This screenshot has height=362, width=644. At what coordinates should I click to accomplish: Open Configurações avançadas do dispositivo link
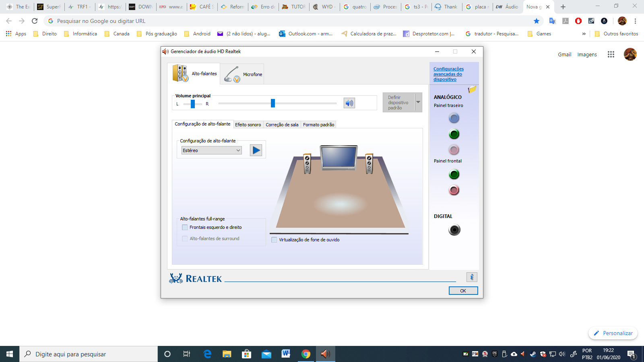click(x=448, y=74)
